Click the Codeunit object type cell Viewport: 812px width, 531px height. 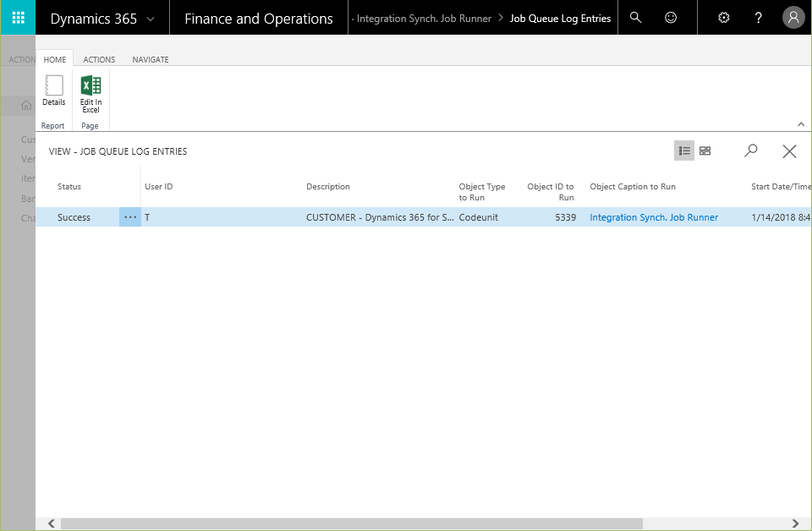[x=479, y=217]
